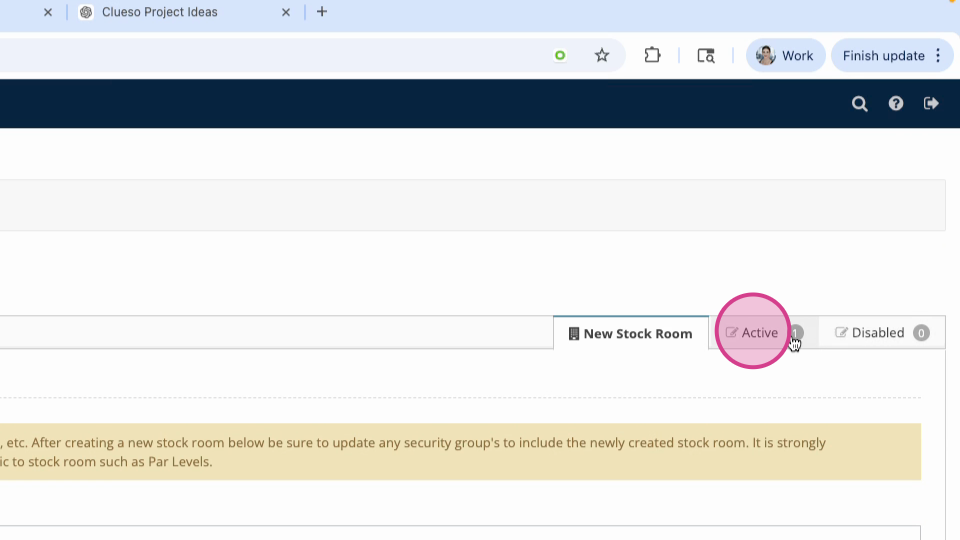Open the help question mark icon

(896, 103)
